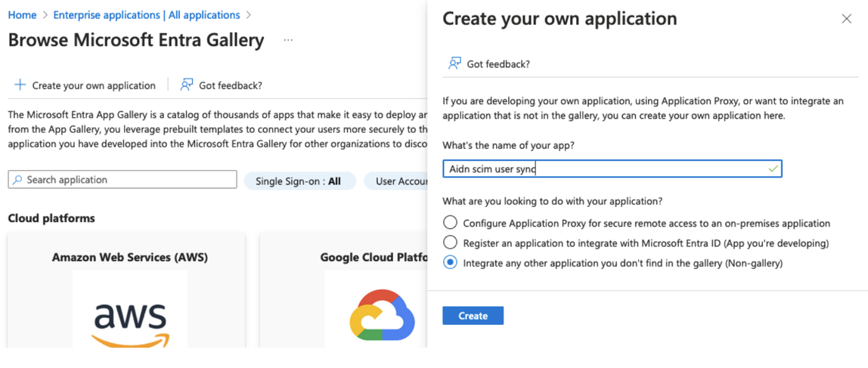Viewport: 868px width, 368px height.
Task: Close the Create your own application panel
Action: (846, 19)
